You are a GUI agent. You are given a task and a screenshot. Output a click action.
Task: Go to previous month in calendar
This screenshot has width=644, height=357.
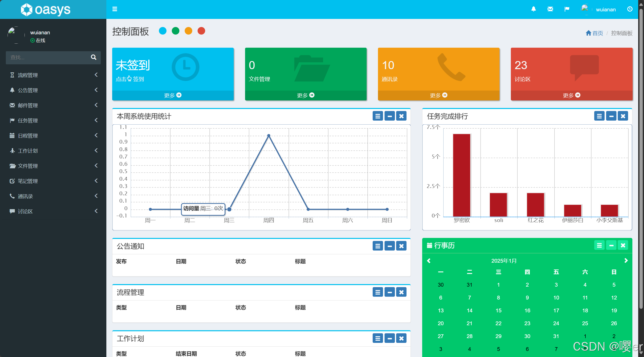[429, 261]
